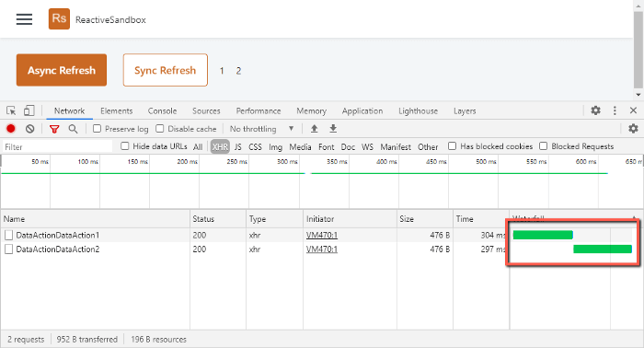Check Has blocked cookies checkbox
The image size is (644, 348).
click(x=453, y=145)
